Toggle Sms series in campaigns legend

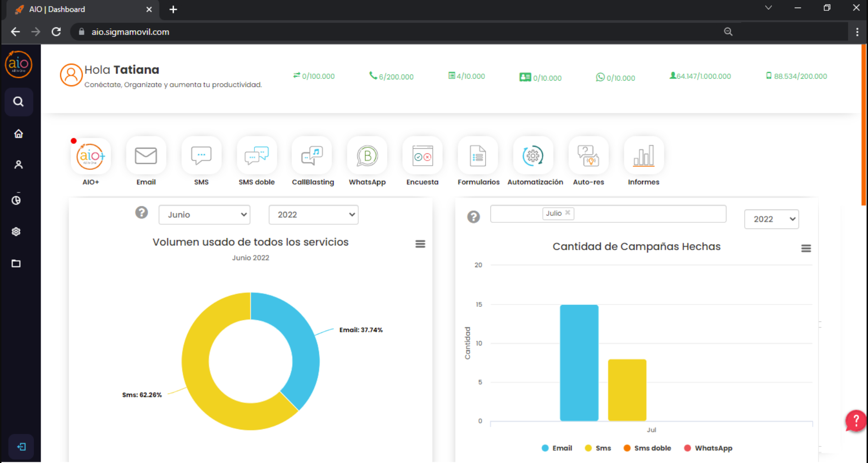coord(598,448)
